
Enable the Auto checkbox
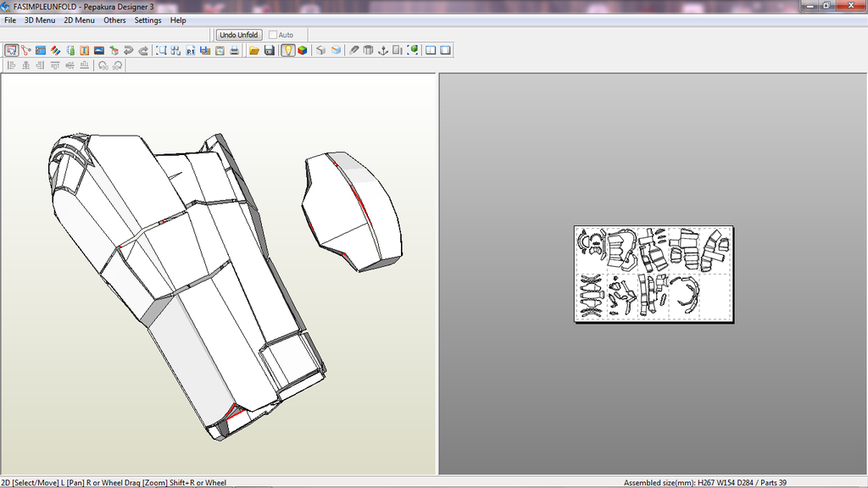pos(273,35)
